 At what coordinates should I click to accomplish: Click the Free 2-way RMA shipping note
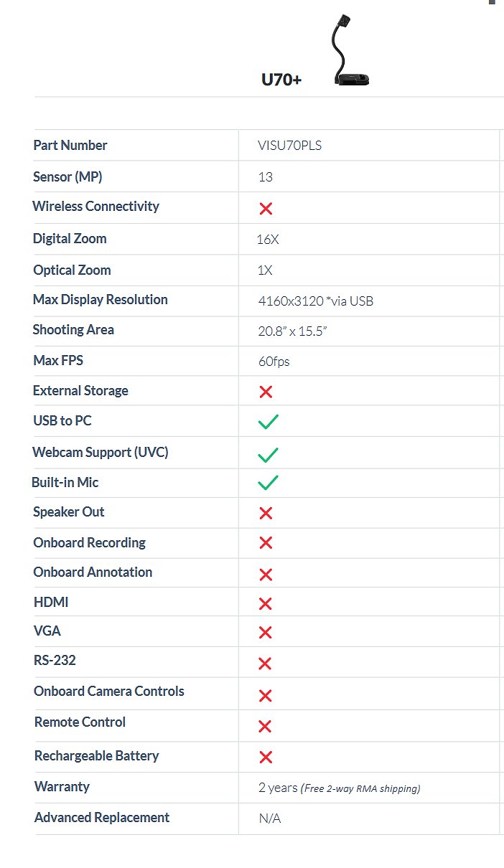(360, 788)
